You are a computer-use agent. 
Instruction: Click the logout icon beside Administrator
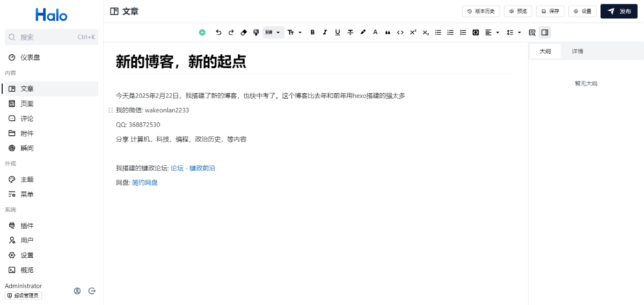pos(92,291)
